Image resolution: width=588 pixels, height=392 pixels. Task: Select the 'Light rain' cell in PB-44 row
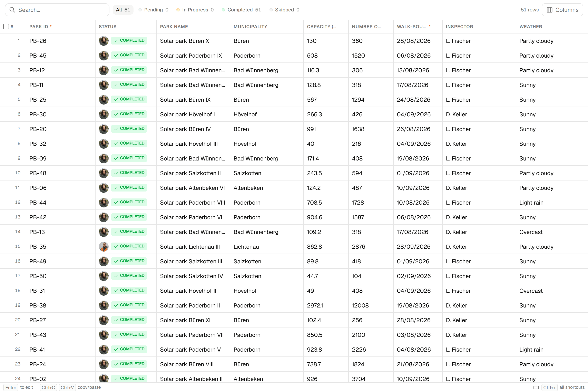click(x=552, y=203)
